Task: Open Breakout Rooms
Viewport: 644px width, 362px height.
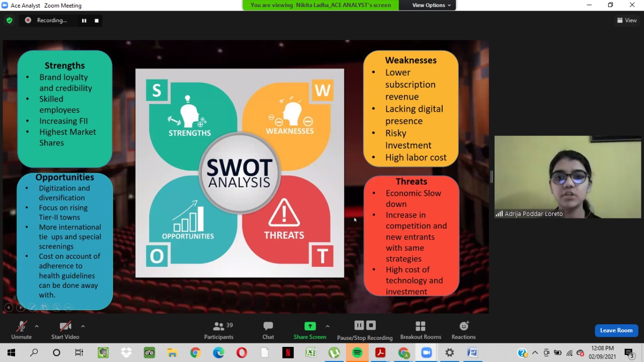Action: [421, 330]
